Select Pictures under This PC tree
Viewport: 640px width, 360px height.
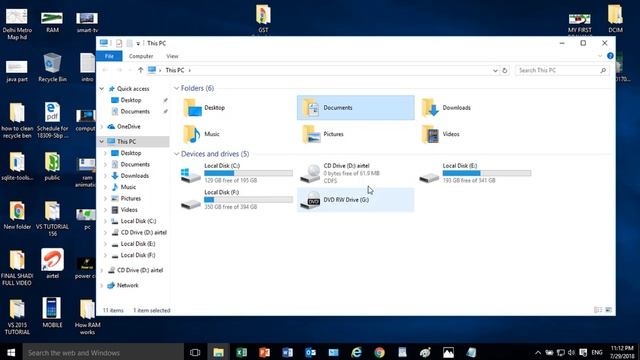tap(130, 198)
